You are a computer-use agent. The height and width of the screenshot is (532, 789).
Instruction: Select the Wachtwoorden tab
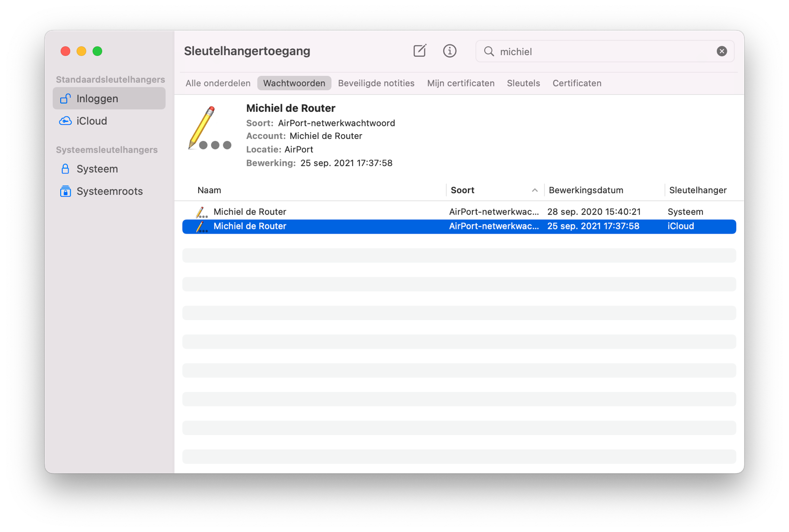[x=294, y=83]
